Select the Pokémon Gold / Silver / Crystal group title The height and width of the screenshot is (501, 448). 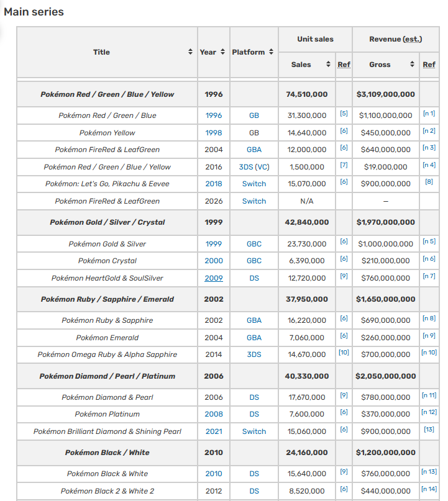[107, 222]
